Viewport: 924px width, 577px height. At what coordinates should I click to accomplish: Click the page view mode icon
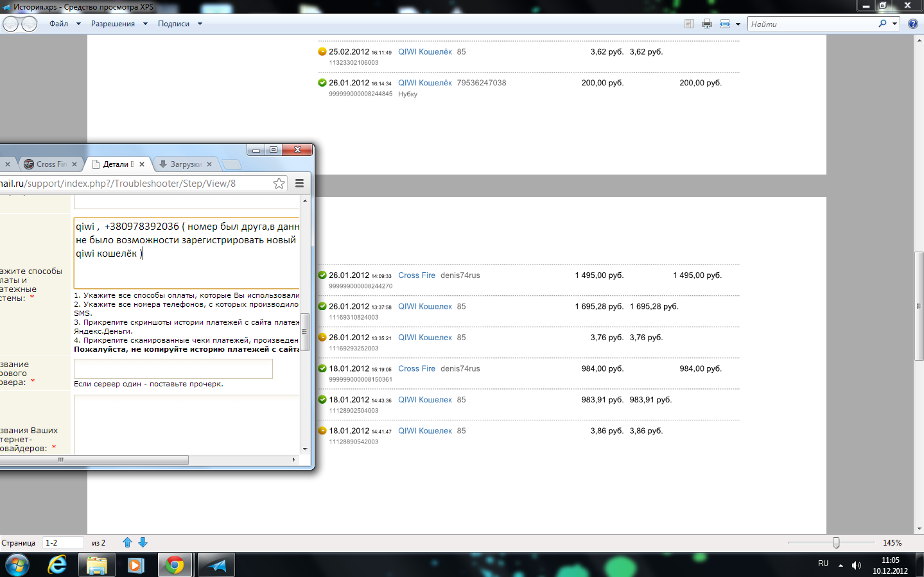click(725, 24)
